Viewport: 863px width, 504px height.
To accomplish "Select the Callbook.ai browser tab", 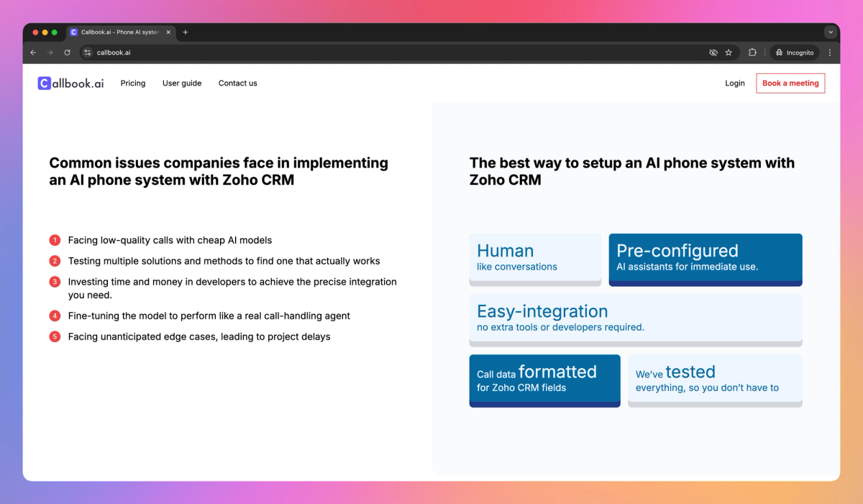I will [x=122, y=32].
